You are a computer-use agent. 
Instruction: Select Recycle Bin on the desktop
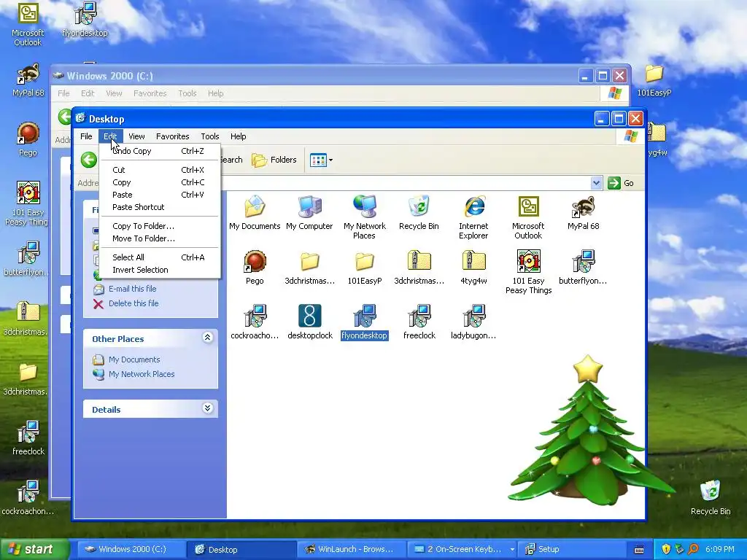(711, 497)
